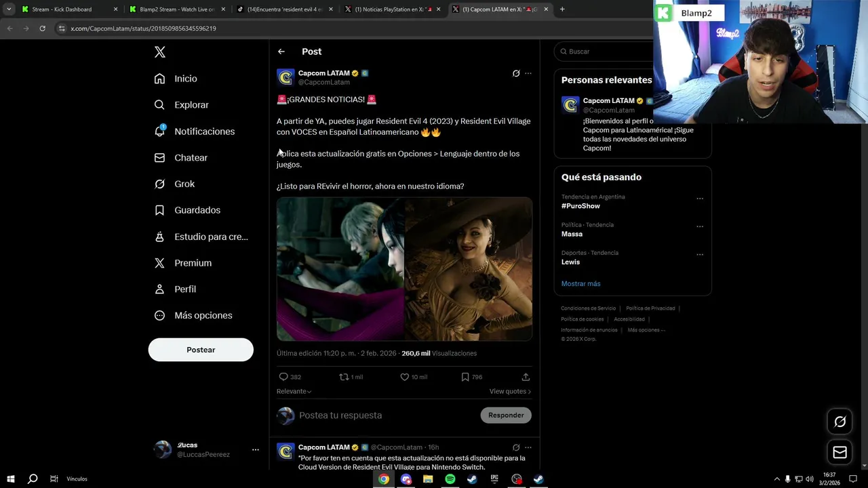Open Epic Games Launcher from taskbar
Viewport: 868px width, 488px height.
coord(494,479)
